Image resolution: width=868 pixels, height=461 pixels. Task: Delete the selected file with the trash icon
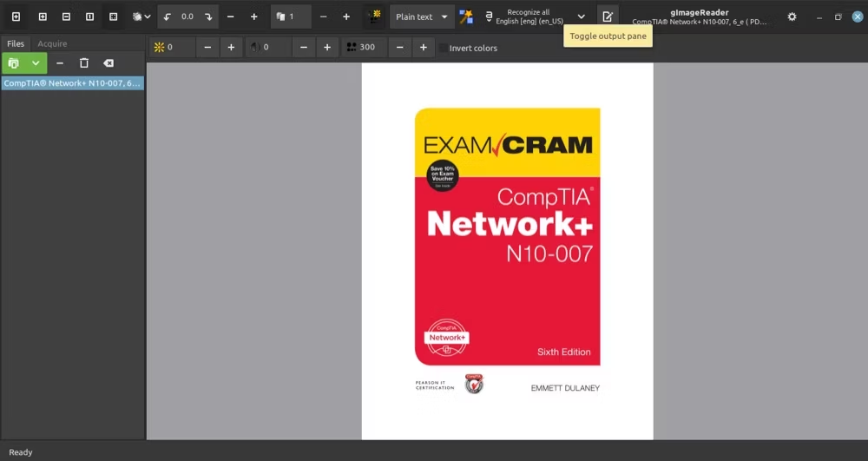[x=83, y=63]
